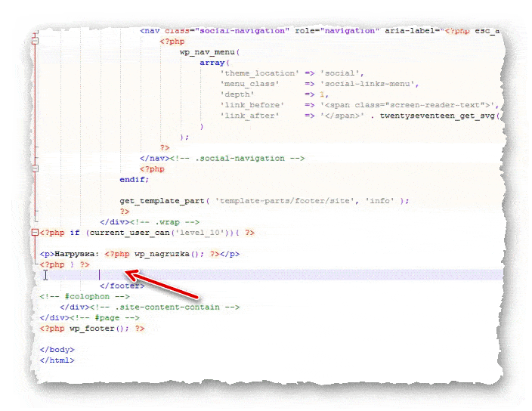Click the "'level_10'" string
Screen dimensions: 532x411
199,233
